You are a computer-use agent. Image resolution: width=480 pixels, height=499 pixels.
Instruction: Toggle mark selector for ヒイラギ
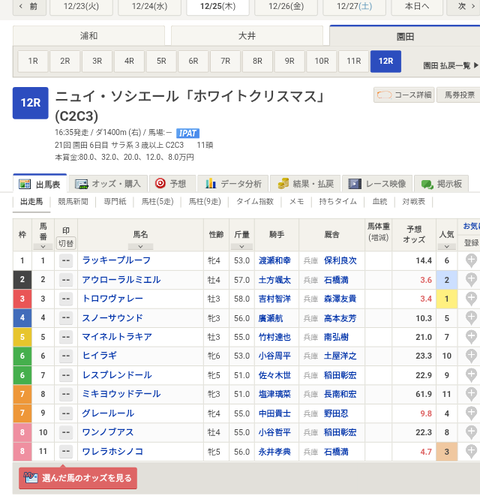(x=66, y=356)
